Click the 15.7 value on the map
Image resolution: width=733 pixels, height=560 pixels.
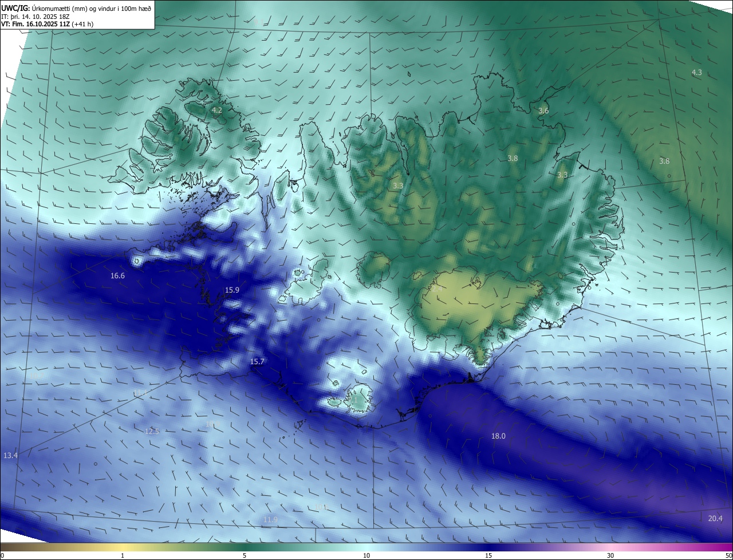258,362
